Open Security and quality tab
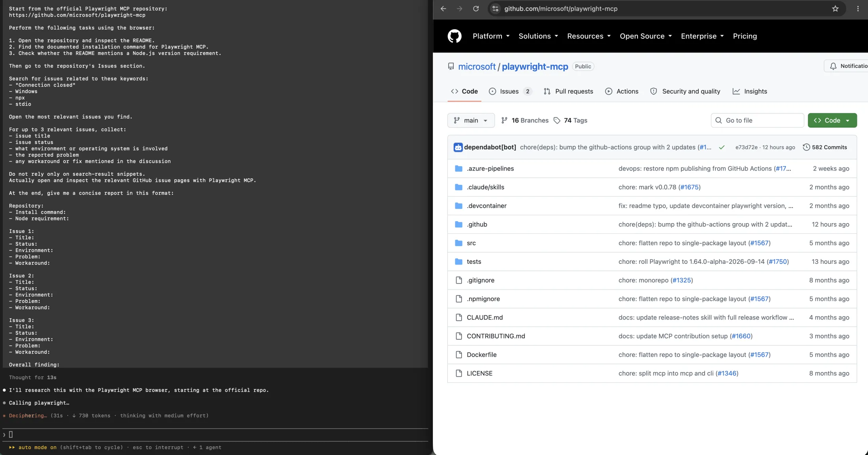The width and height of the screenshot is (868, 455). click(x=685, y=91)
